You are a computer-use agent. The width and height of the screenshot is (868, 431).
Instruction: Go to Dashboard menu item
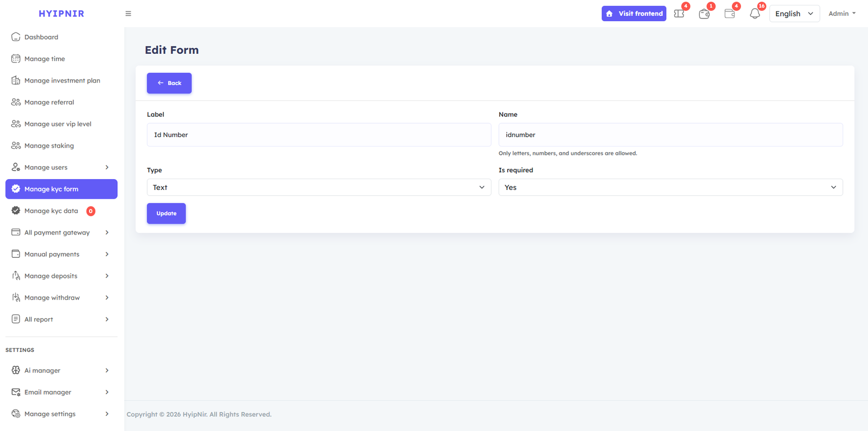[61, 37]
